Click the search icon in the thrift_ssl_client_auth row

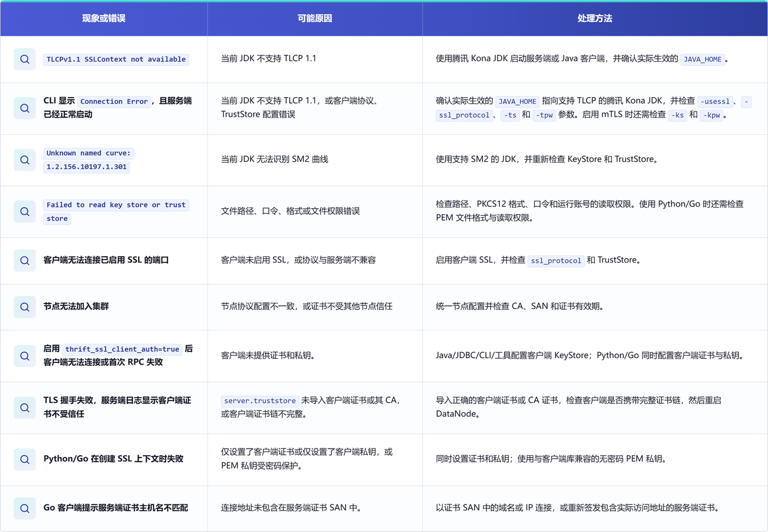click(25, 356)
